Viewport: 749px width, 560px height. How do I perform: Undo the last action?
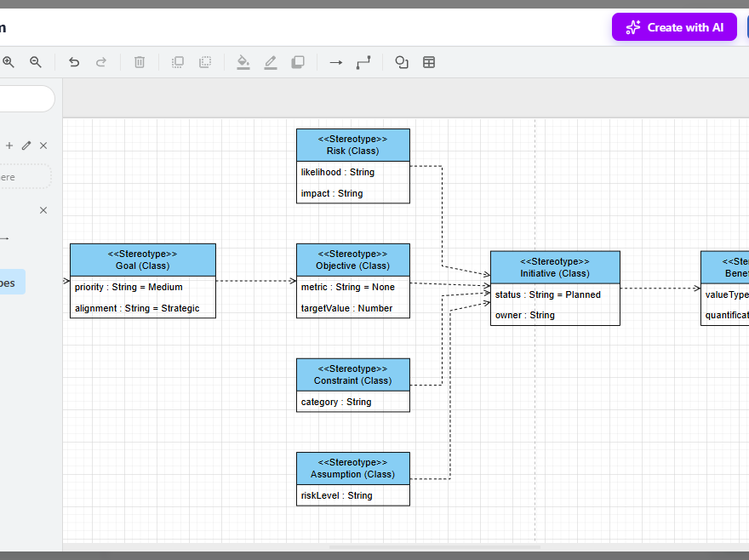pyautogui.click(x=74, y=62)
